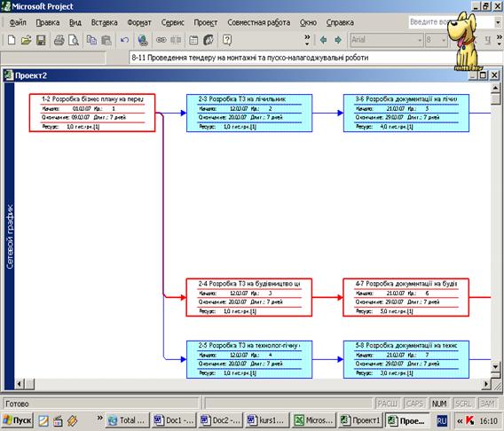Open the Формат menu
504x431 pixels.
(139, 22)
